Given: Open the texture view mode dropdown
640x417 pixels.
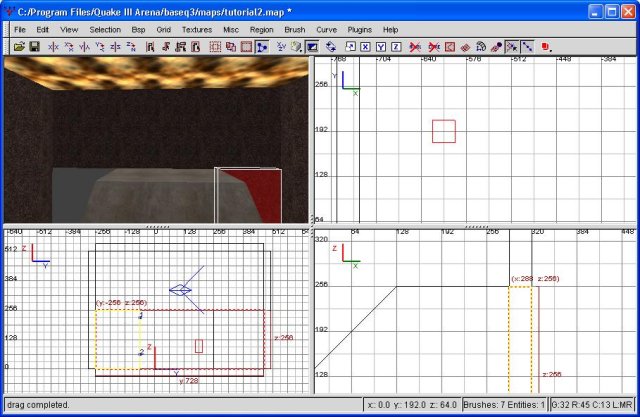Looking at the screenshot, I should (x=297, y=47).
